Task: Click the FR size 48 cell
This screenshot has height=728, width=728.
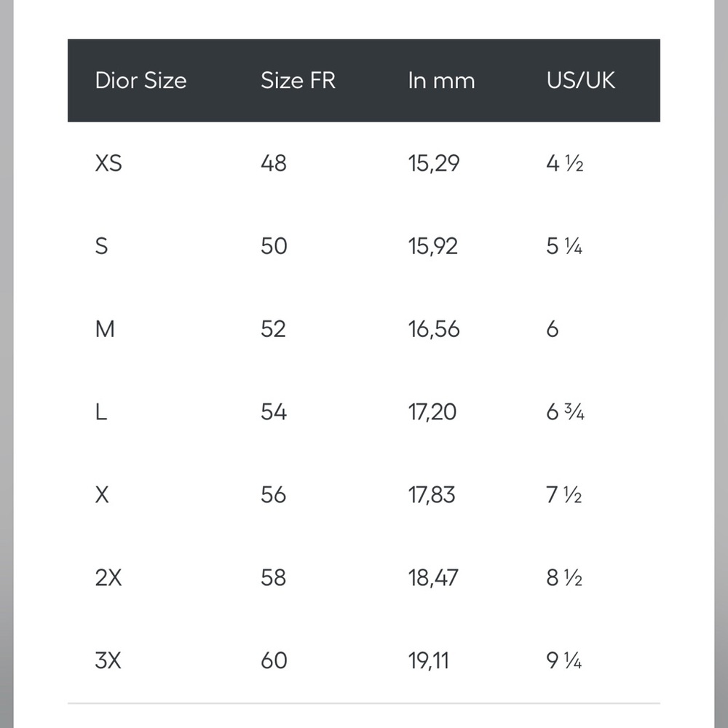Action: [274, 163]
